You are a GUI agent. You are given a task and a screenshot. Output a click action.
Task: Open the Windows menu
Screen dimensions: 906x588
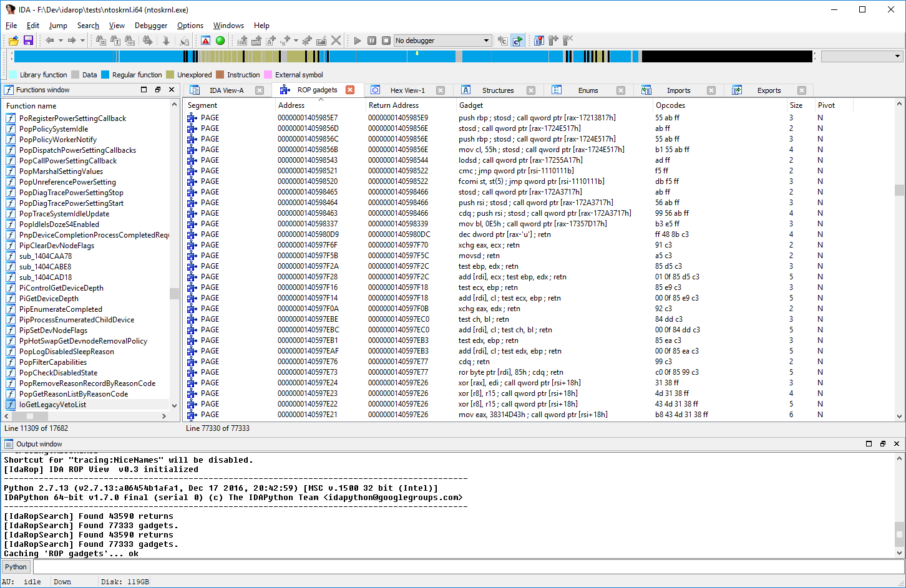coord(228,26)
